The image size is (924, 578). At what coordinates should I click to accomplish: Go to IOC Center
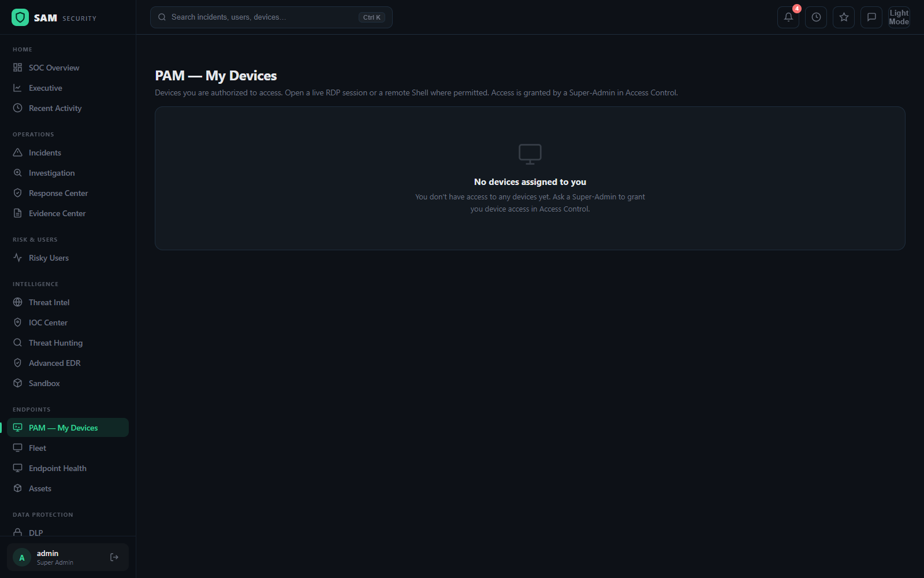click(68, 323)
